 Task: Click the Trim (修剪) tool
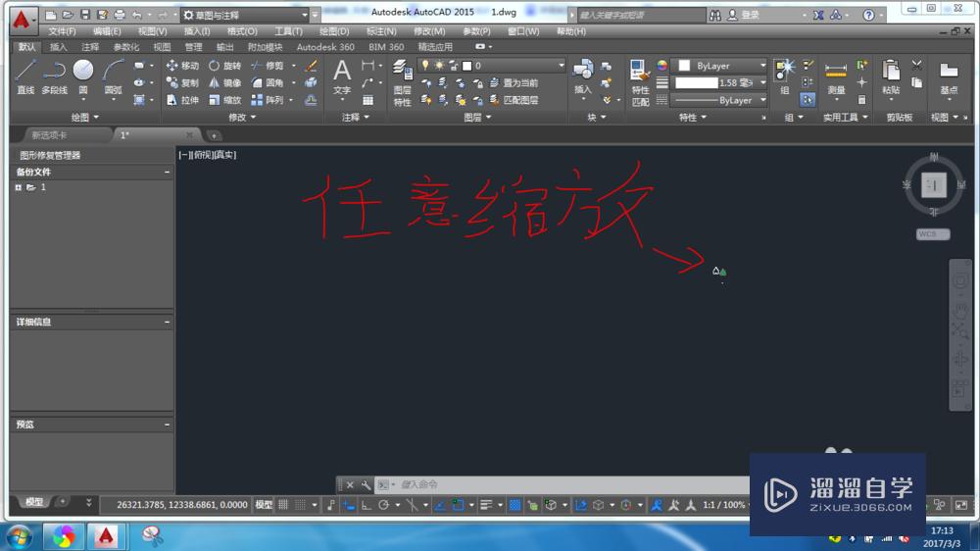[x=268, y=66]
